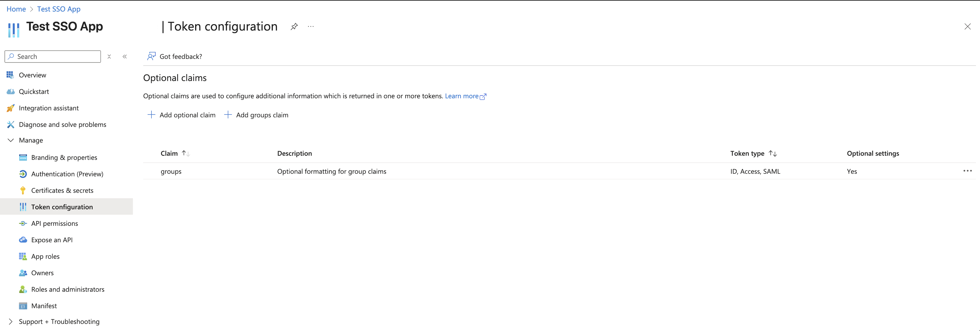Sort by the Token type column
Image resolution: width=980 pixels, height=331 pixels.
[753, 154]
